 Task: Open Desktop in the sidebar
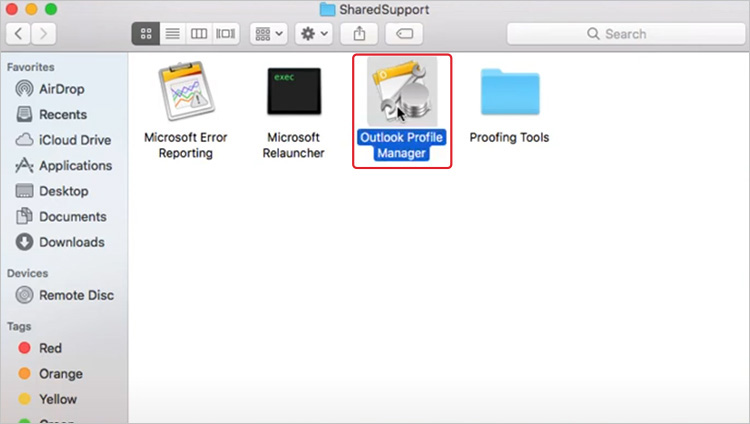coord(52,191)
